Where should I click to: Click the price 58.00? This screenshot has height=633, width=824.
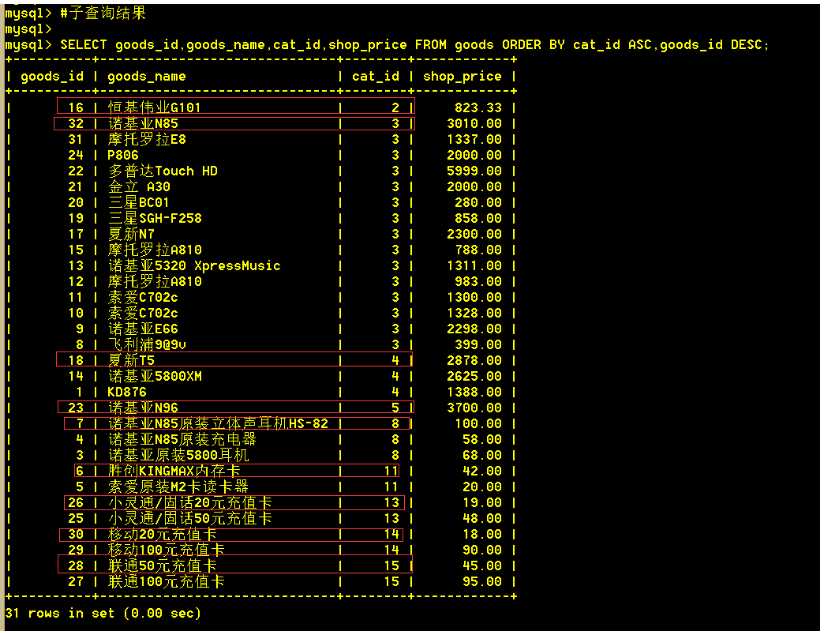point(482,439)
